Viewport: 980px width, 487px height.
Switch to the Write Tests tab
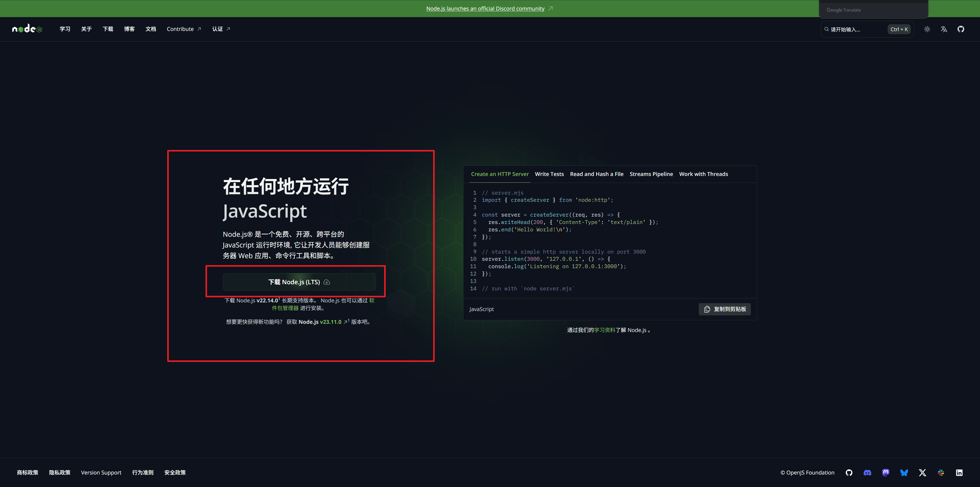[x=549, y=174]
